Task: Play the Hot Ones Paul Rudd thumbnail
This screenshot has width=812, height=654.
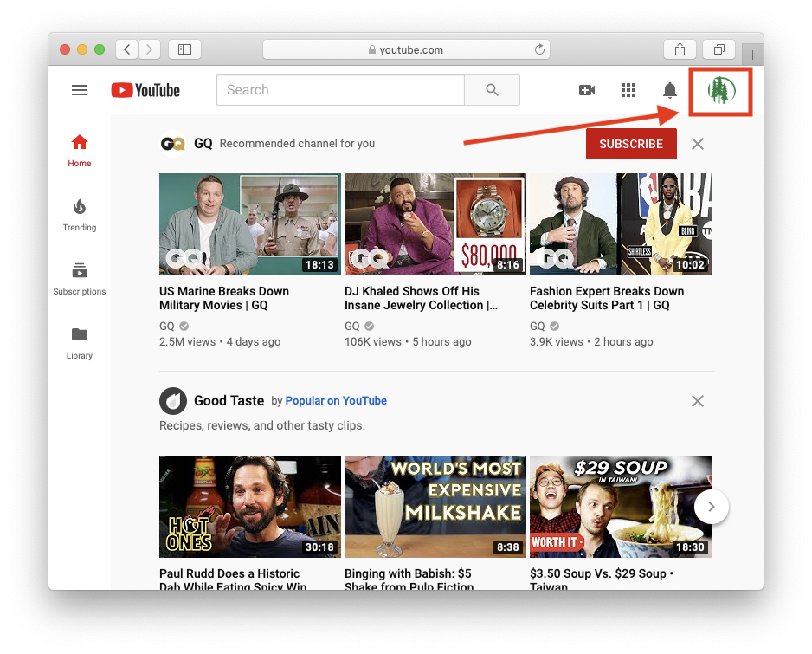Action: pyautogui.click(x=249, y=507)
